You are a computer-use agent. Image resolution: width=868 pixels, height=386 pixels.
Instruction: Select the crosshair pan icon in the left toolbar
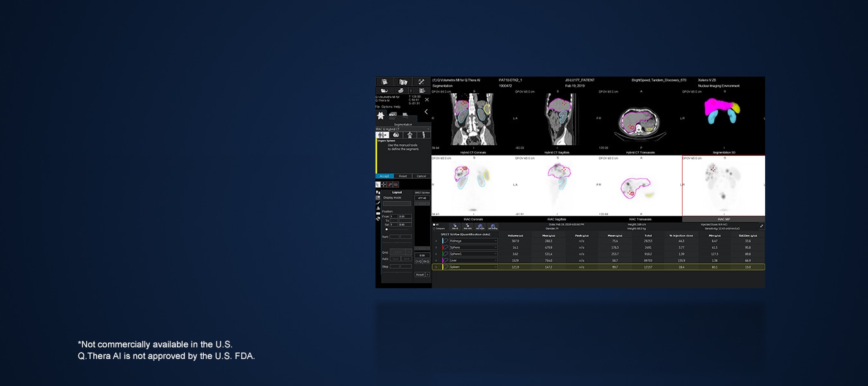pyautogui.click(x=383, y=184)
